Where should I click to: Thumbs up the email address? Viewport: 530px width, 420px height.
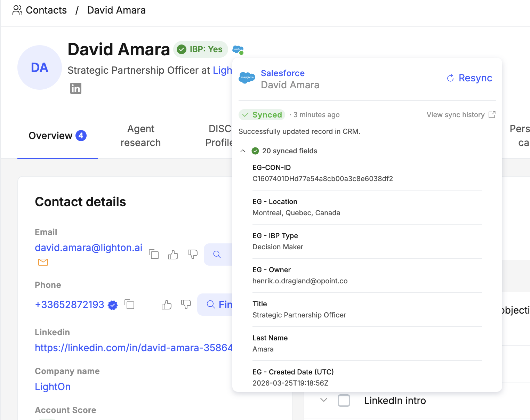point(173,255)
